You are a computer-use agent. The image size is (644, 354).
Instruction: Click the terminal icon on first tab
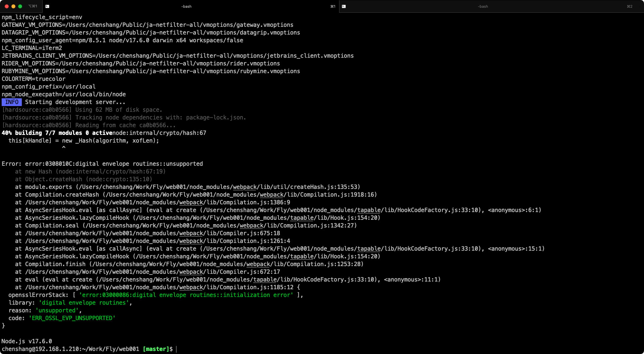tap(47, 6)
